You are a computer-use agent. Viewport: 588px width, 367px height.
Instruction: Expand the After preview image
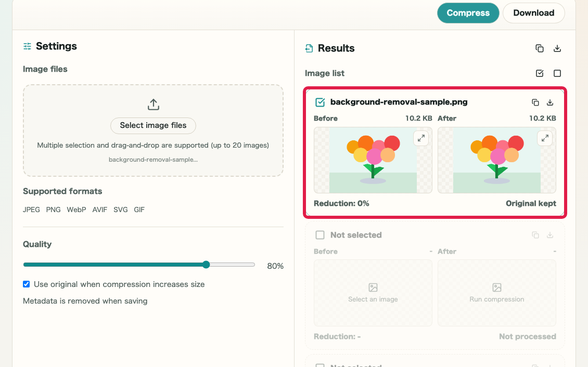pos(545,138)
